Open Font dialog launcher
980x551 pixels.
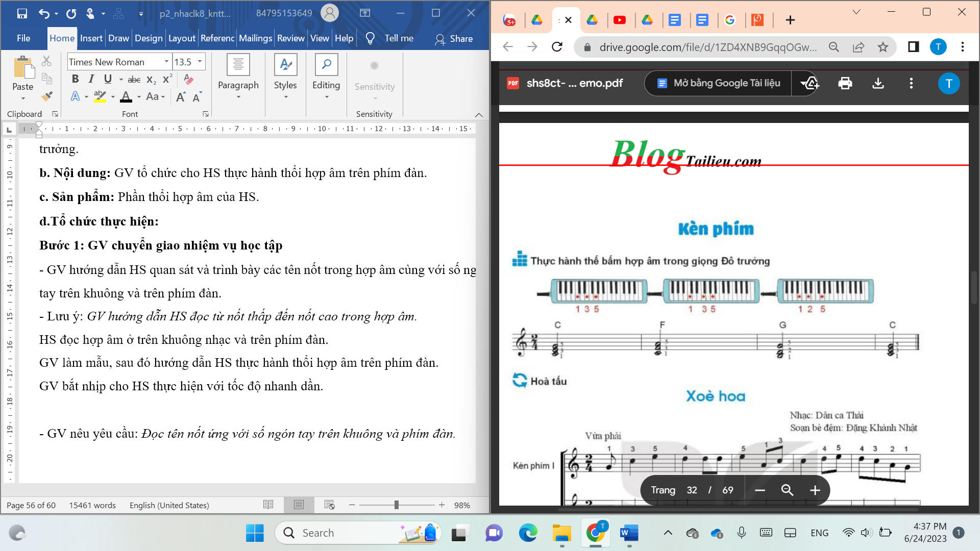point(206,114)
